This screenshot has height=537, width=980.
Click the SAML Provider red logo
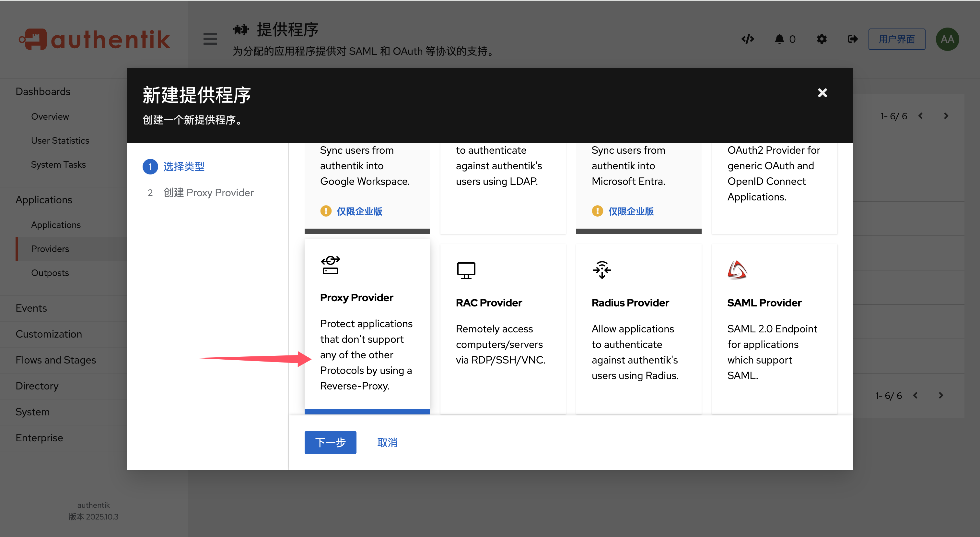(x=737, y=270)
